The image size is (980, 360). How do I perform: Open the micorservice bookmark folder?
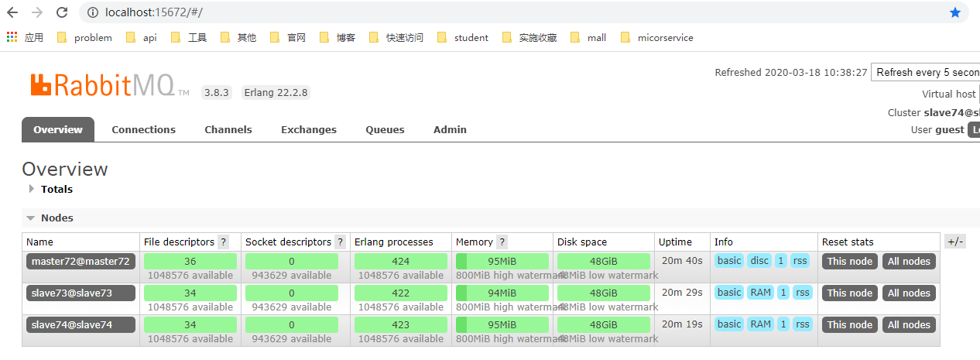pyautogui.click(x=656, y=37)
